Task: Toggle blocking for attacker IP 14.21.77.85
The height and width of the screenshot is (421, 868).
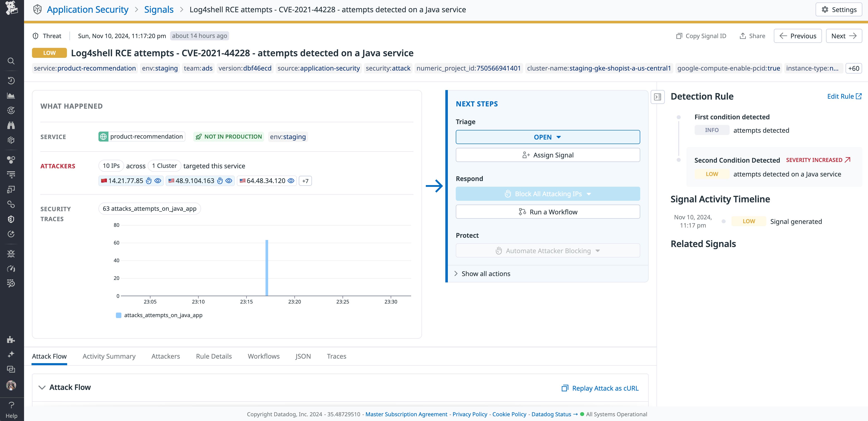Action: (149, 181)
